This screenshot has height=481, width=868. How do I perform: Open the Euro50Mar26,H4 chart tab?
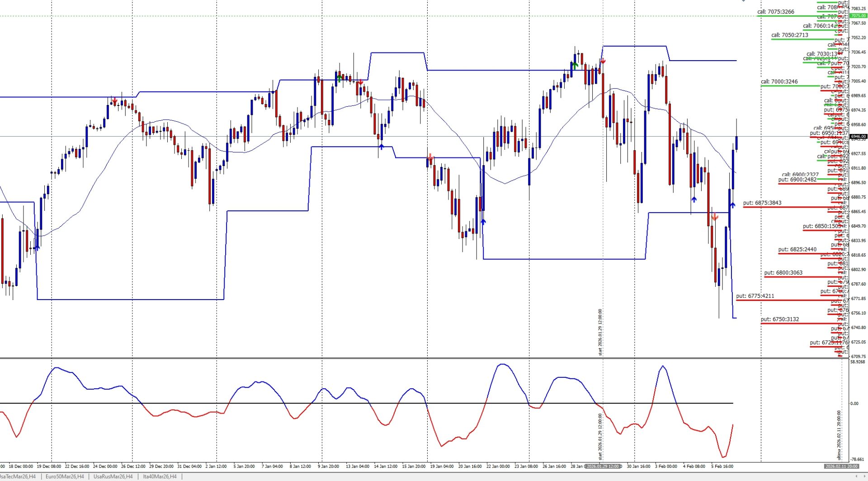point(65,476)
